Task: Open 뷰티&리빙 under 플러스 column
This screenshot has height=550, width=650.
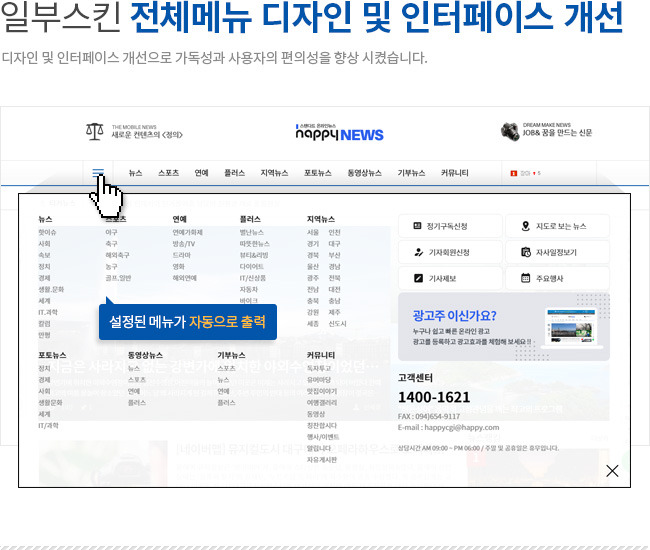Action: pyautogui.click(x=254, y=255)
